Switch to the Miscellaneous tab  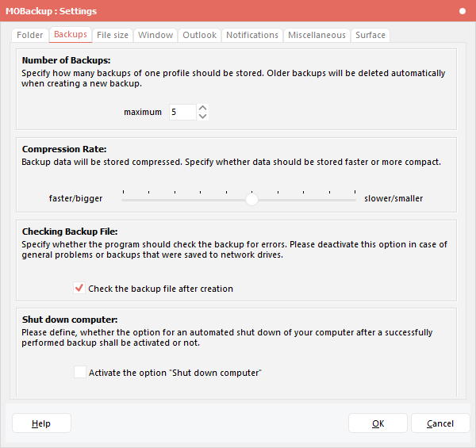click(317, 35)
